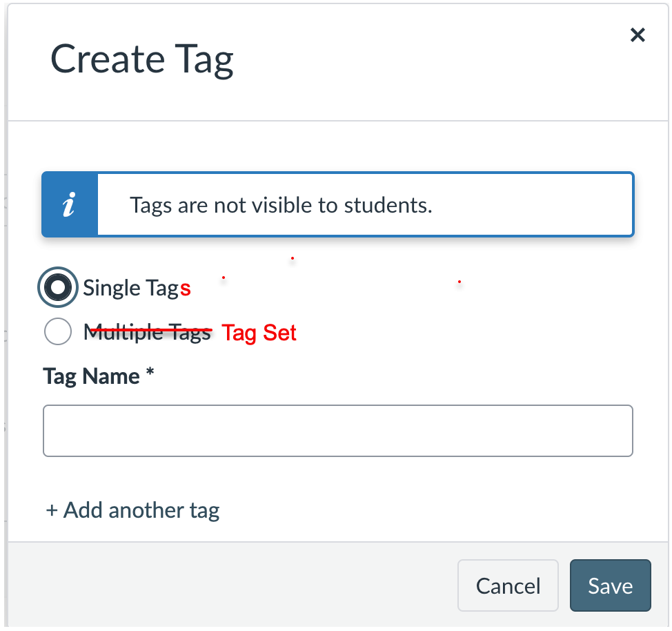Click the blue-bordered information banner
The height and width of the screenshot is (631, 672).
tap(337, 204)
